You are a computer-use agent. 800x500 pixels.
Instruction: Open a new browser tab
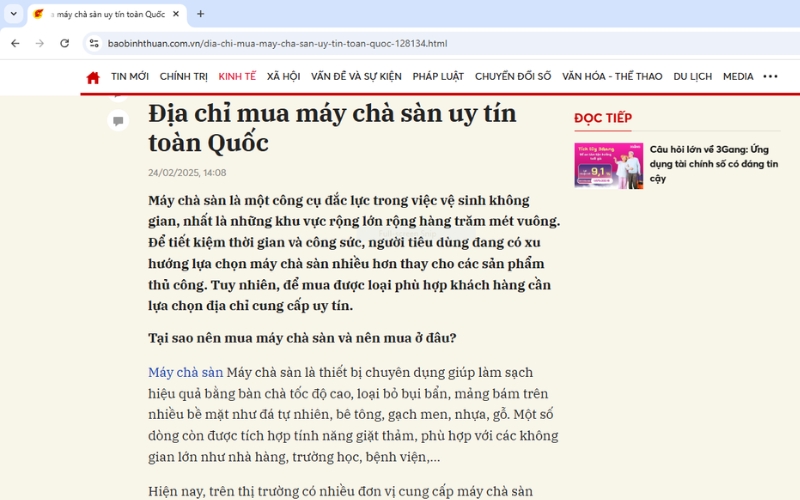(x=201, y=14)
